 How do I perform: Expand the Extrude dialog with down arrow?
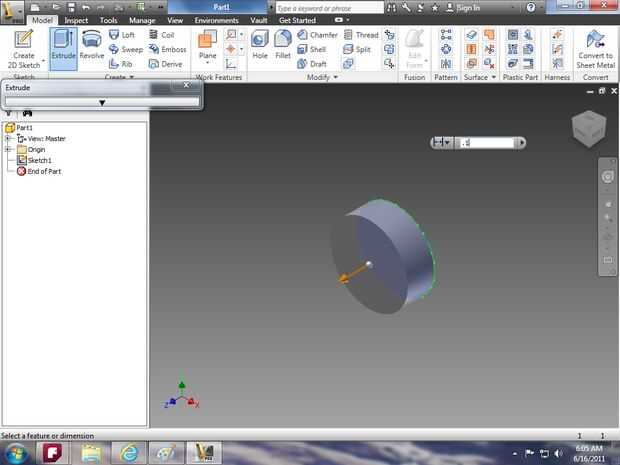(x=102, y=102)
